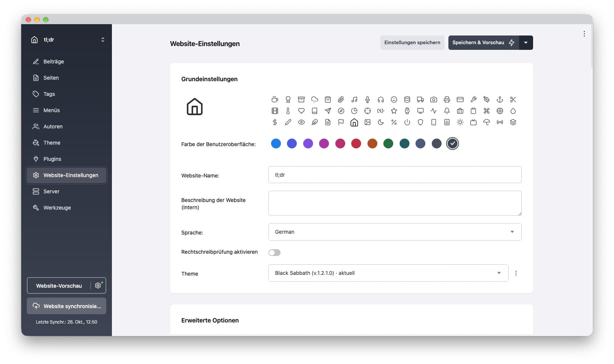The width and height of the screenshot is (614, 364).
Task: Click into the Website-Name input field
Action: pos(395,175)
